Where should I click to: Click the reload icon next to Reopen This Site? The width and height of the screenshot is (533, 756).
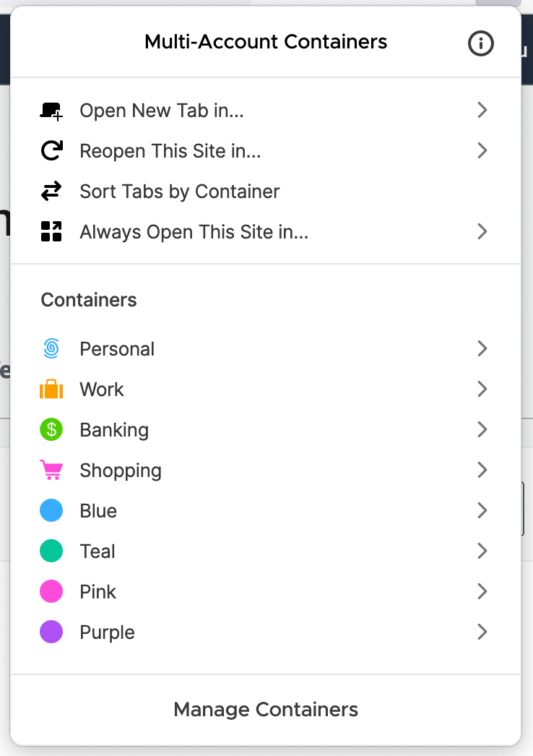click(51, 150)
